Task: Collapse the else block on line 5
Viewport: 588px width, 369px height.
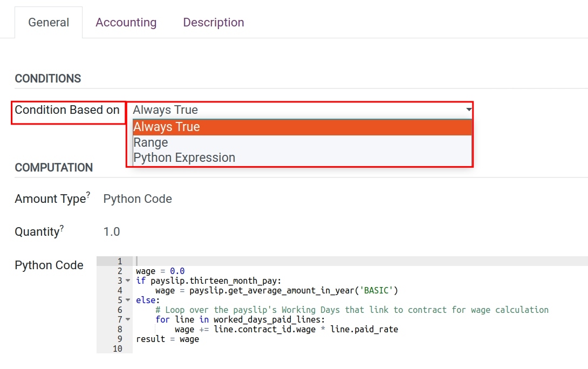Action: 128,300
